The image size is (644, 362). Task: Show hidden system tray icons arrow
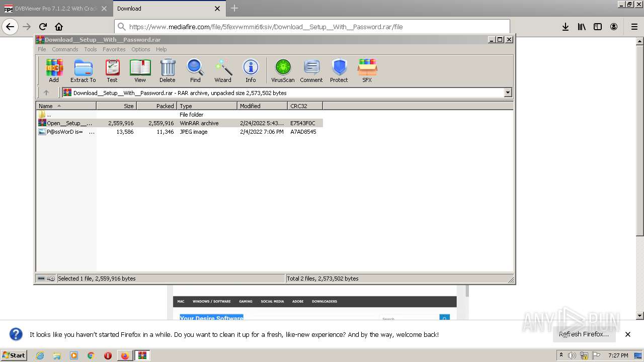click(561, 355)
